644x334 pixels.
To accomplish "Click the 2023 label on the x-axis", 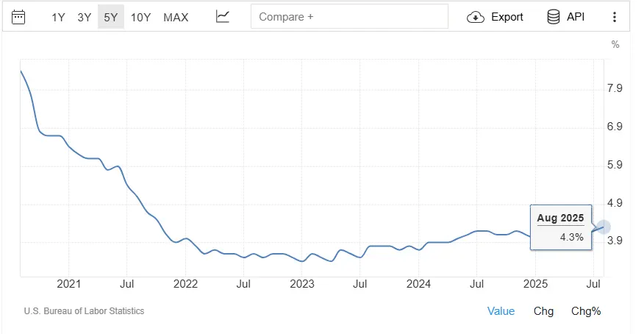I will [x=302, y=284].
